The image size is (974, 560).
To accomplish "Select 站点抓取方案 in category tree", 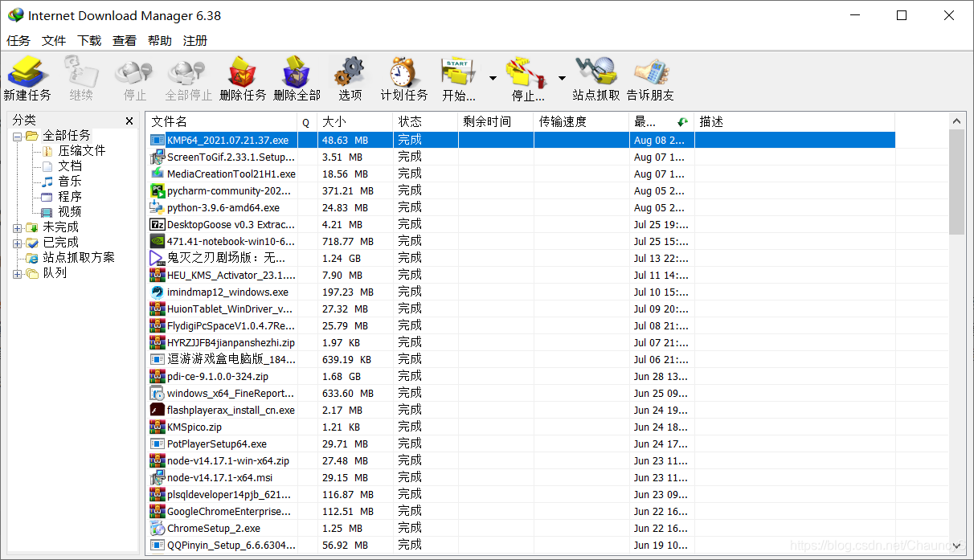I will tap(79, 258).
